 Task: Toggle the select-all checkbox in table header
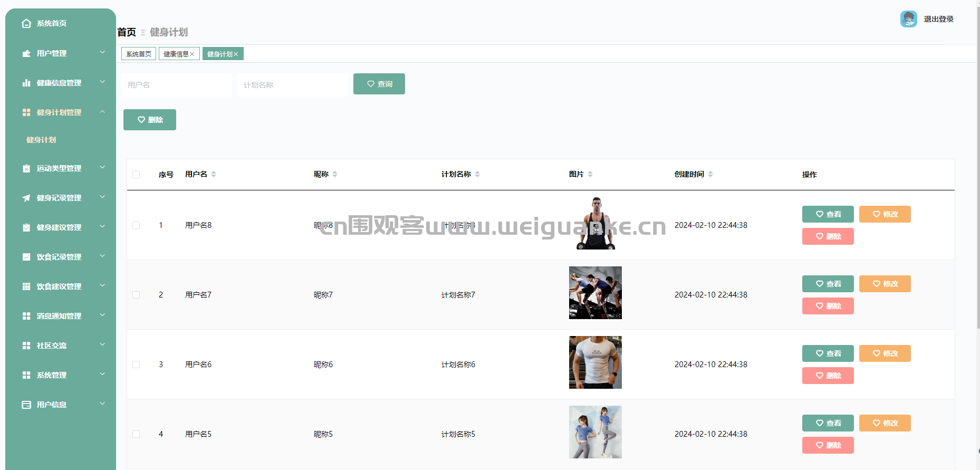(136, 175)
